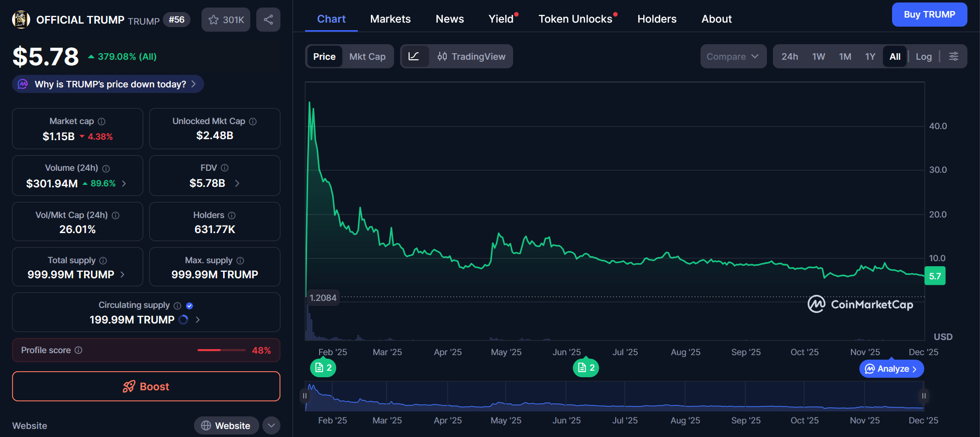Show Total supply info icon
This screenshot has width=980, height=437.
point(103,261)
